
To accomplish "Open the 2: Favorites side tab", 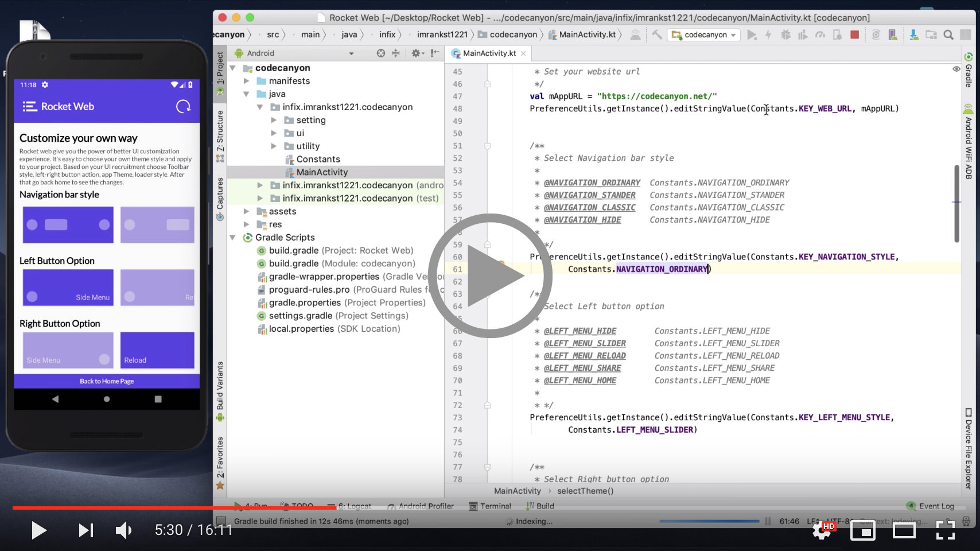I will pyautogui.click(x=220, y=463).
